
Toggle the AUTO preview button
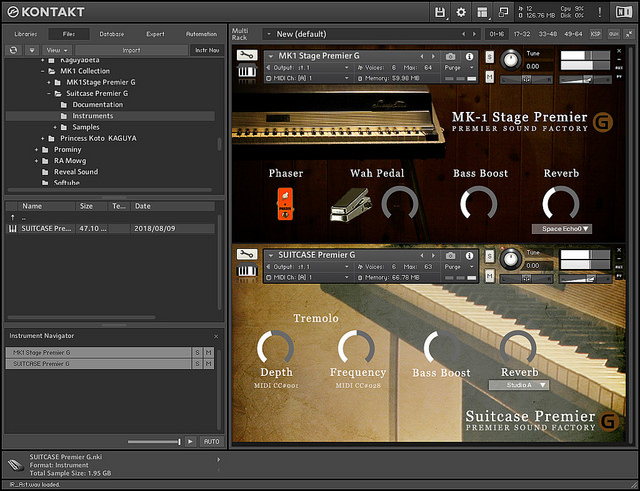(x=211, y=441)
